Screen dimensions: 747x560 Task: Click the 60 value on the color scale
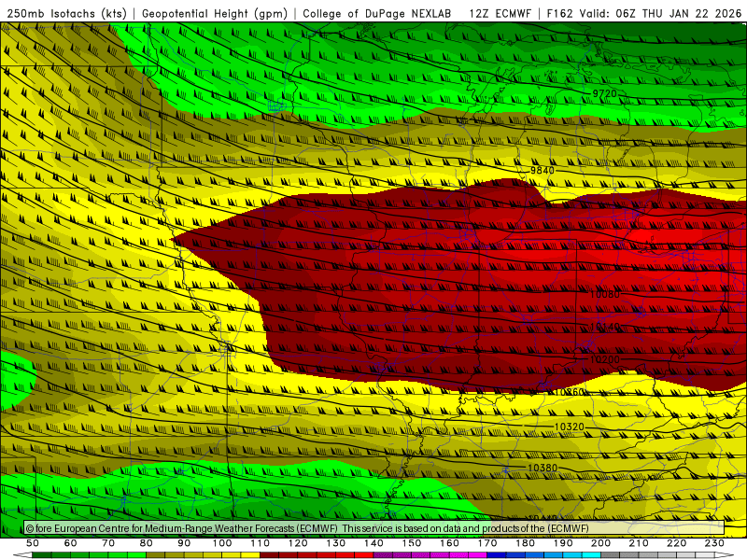(x=70, y=543)
